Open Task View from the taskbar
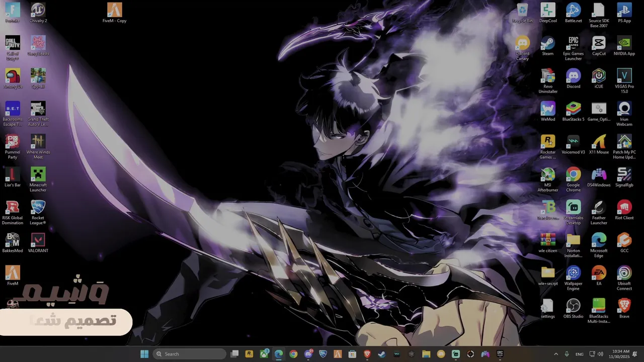Screen dimensions: 644x362 coord(234,354)
